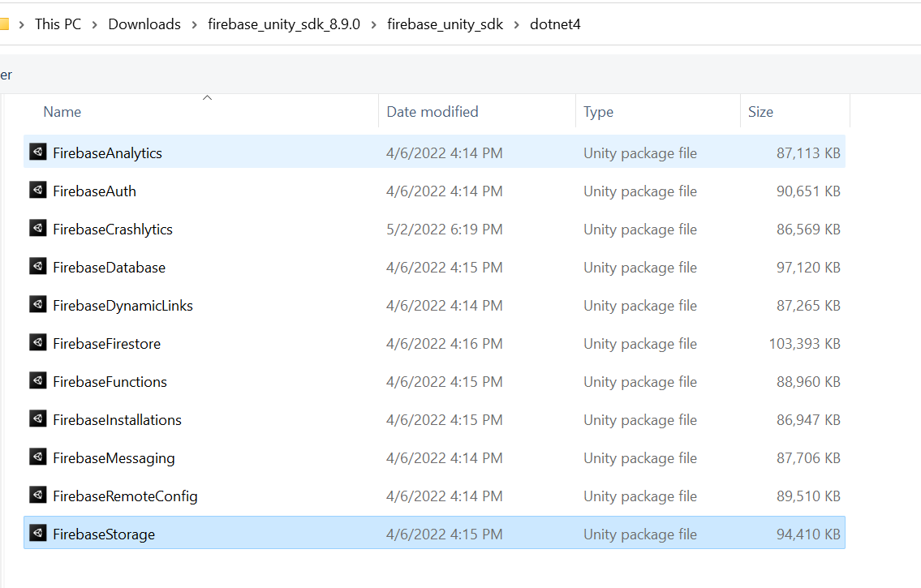Image resolution: width=921 pixels, height=588 pixels.
Task: Click the FirebaseAnalytics Unity package icon
Action: (38, 152)
